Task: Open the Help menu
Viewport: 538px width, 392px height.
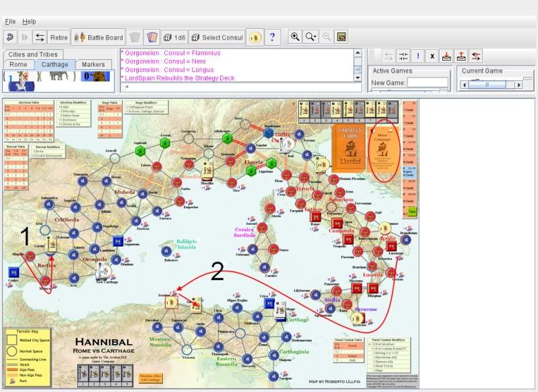Action: [29, 22]
